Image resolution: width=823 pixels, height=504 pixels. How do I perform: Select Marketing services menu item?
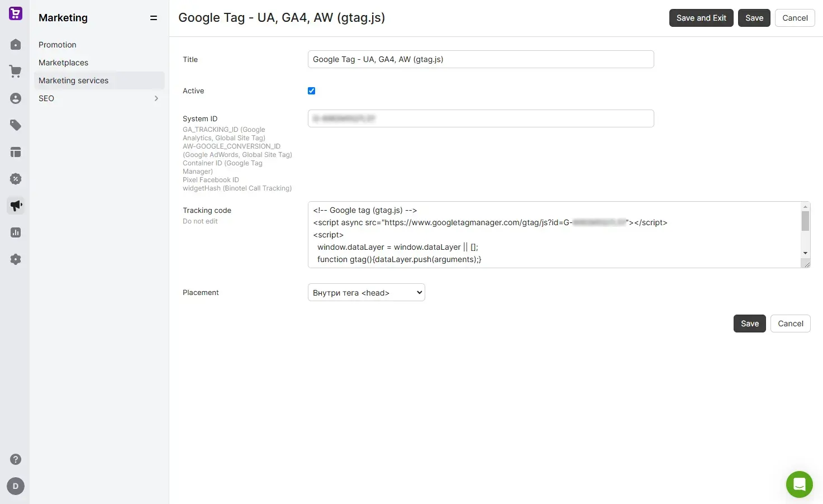tap(99, 80)
